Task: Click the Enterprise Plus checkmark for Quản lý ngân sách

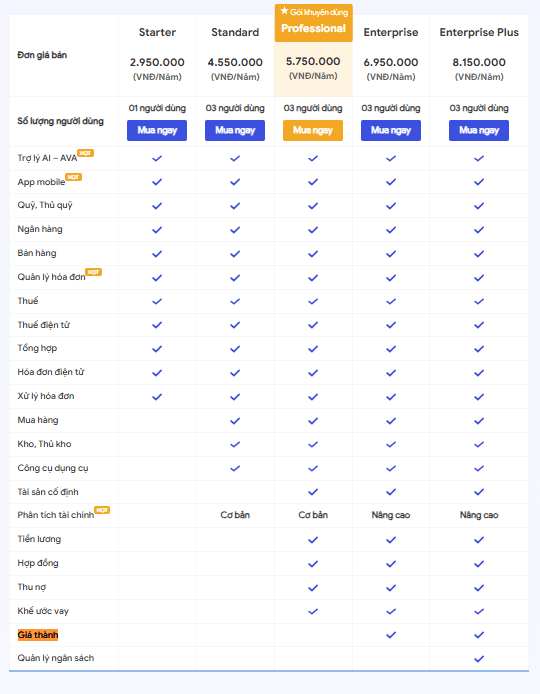Action: [478, 659]
